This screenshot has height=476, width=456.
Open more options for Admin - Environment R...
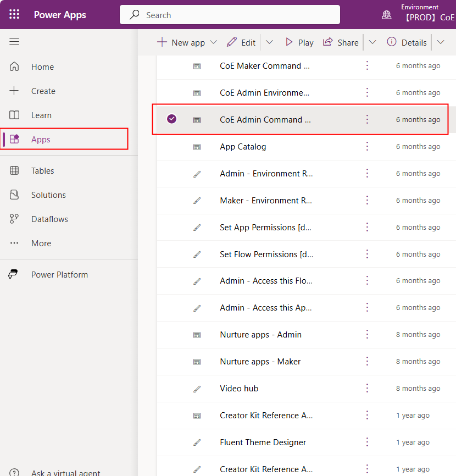tap(367, 173)
